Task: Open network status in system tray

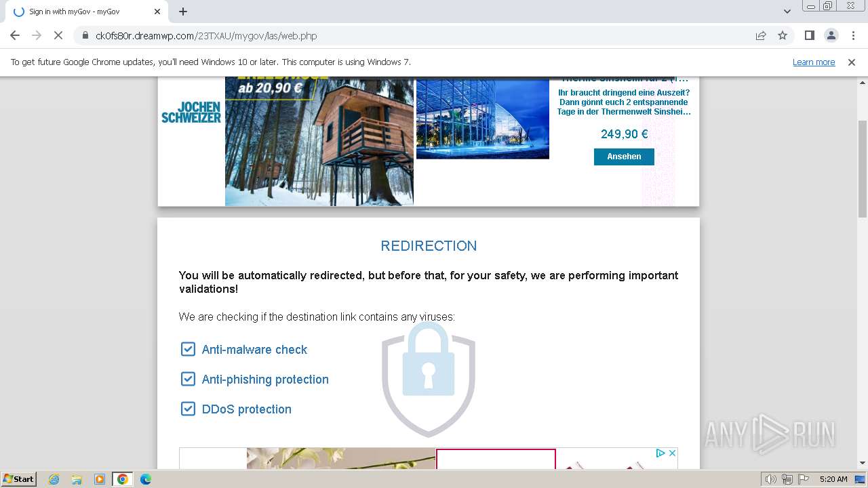Action: [787, 479]
